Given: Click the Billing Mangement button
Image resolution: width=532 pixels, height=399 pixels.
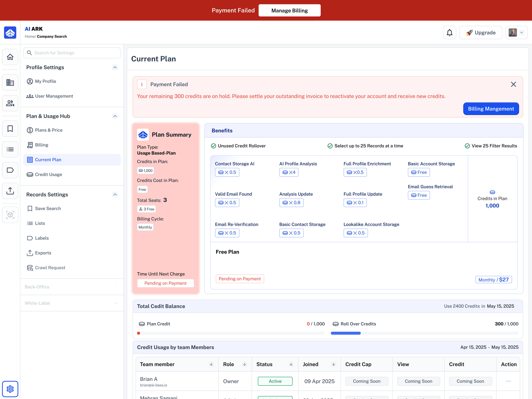Looking at the screenshot, I should coord(491,109).
